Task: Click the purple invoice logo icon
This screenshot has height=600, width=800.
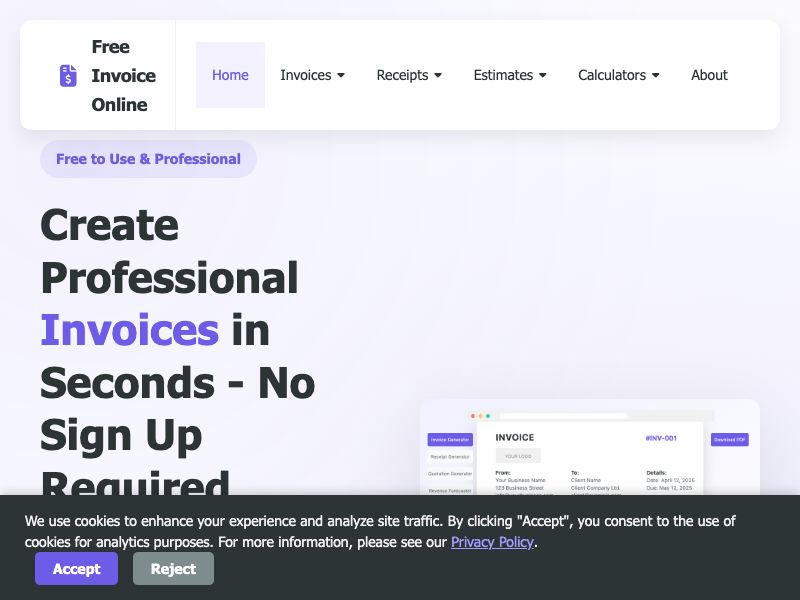Action: coord(68,76)
